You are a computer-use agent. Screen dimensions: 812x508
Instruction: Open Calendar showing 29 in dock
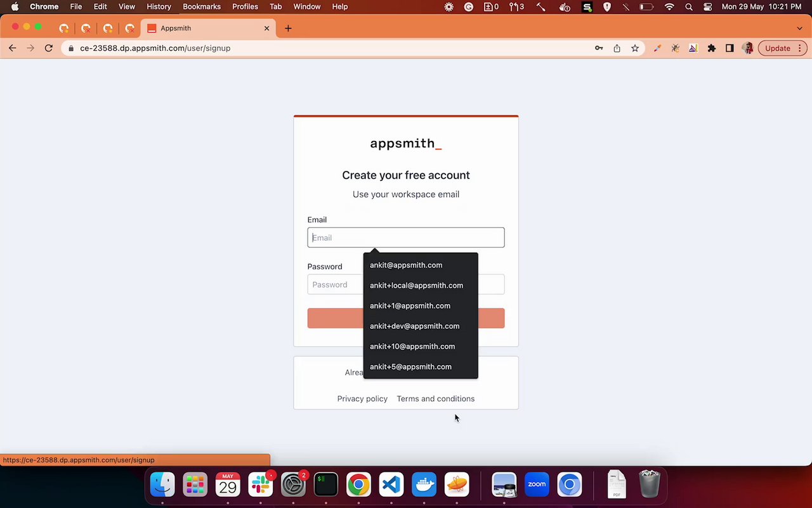[x=228, y=485]
